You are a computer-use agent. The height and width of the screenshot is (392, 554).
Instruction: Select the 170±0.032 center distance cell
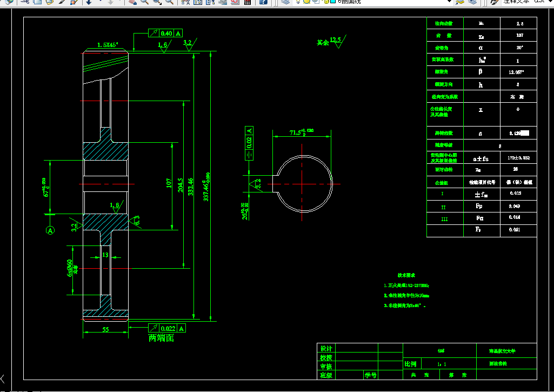click(518, 158)
